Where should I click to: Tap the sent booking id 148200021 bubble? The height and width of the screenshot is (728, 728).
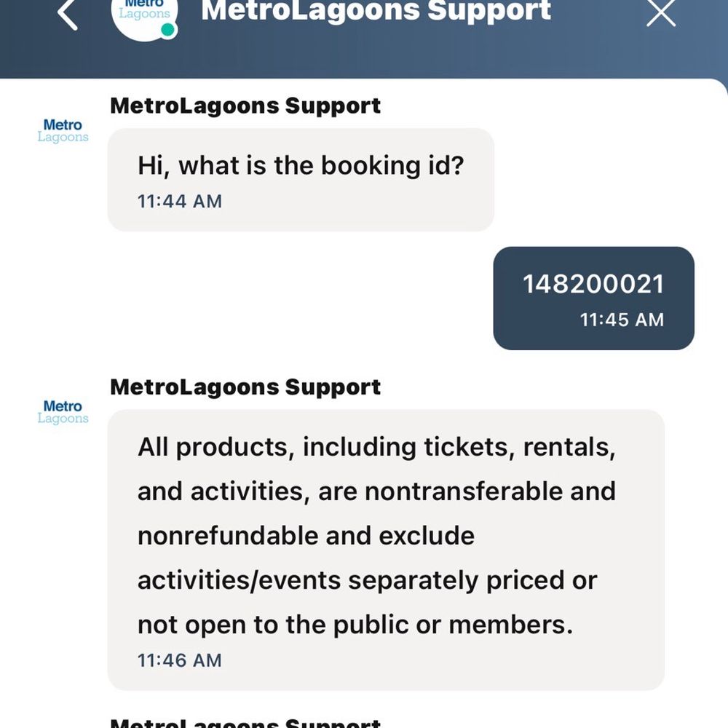[x=594, y=298]
